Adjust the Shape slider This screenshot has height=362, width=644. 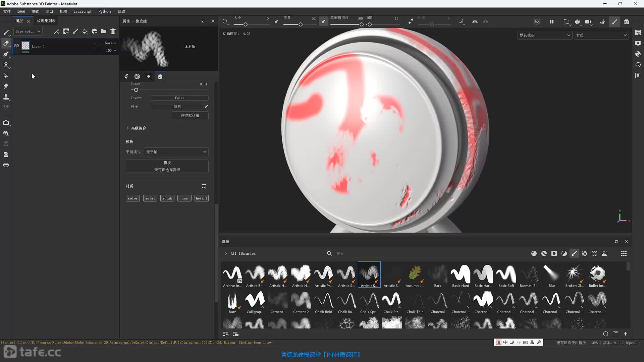click(x=169, y=90)
